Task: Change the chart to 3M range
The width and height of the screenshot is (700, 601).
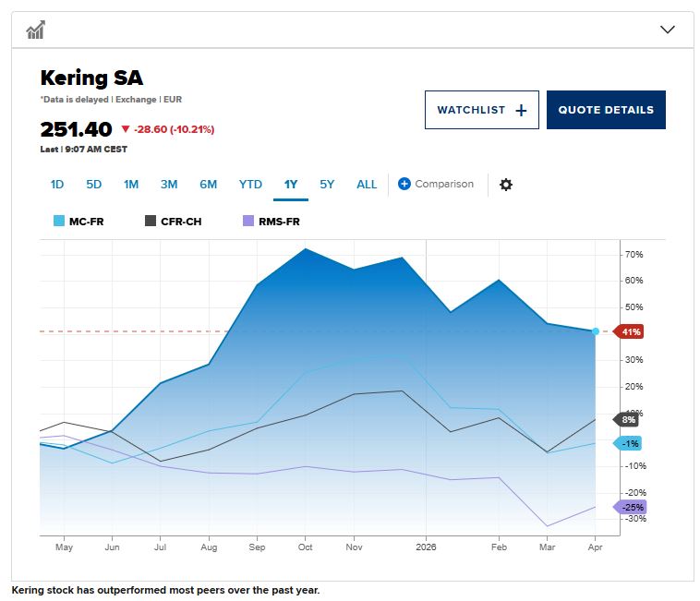Action: [x=169, y=185]
